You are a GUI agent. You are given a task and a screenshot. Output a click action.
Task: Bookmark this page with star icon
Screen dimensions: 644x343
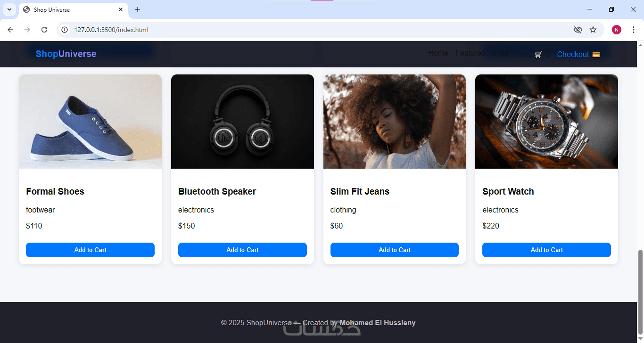pos(593,30)
